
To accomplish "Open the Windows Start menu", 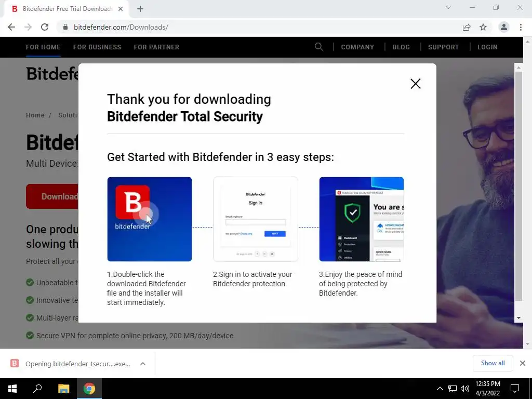I will coord(12,389).
